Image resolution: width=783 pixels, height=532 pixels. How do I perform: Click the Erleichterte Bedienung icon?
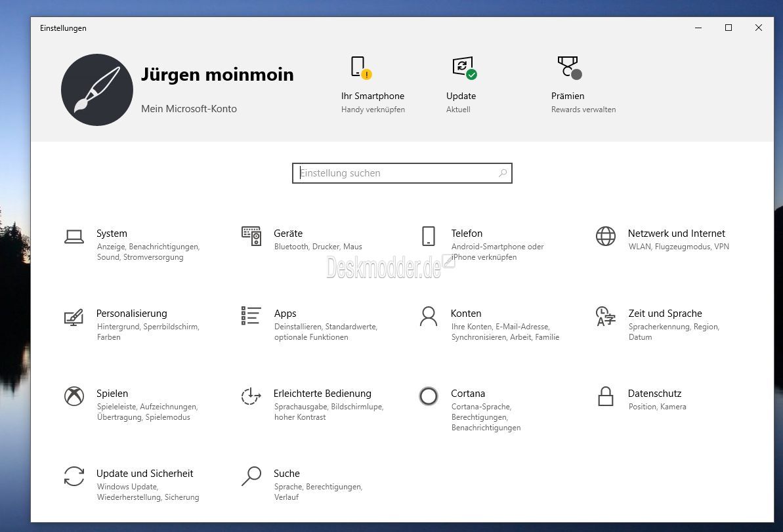point(251,396)
